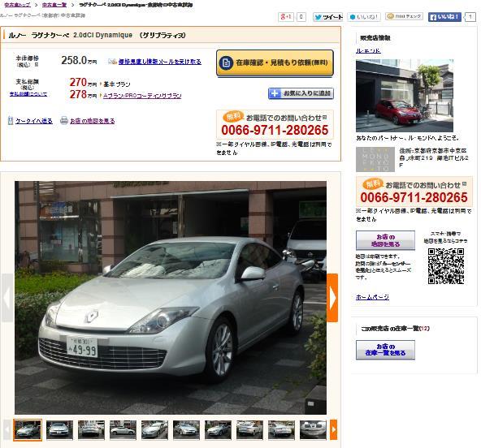This screenshot has height=448, width=481.
Task: Click the 258.0 body price value
Action: pos(79,60)
